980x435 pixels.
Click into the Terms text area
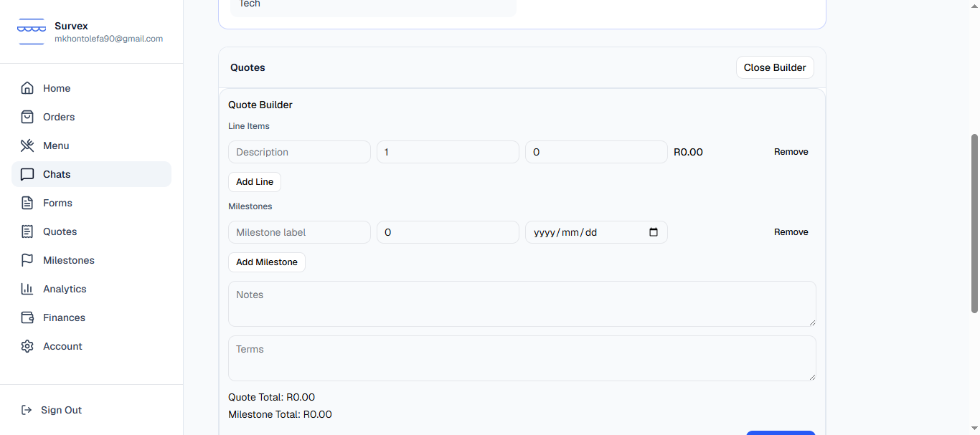(522, 358)
